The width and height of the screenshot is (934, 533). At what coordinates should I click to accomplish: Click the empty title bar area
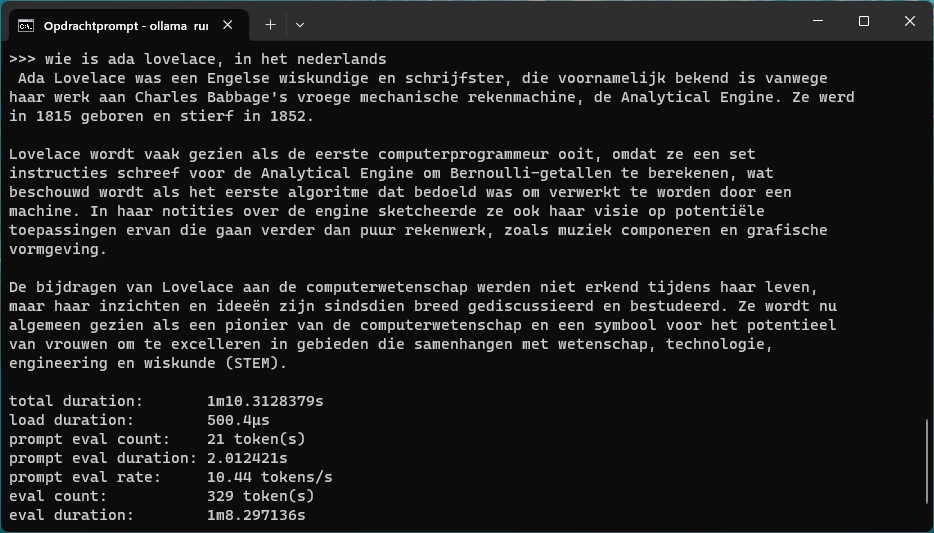pos(550,22)
